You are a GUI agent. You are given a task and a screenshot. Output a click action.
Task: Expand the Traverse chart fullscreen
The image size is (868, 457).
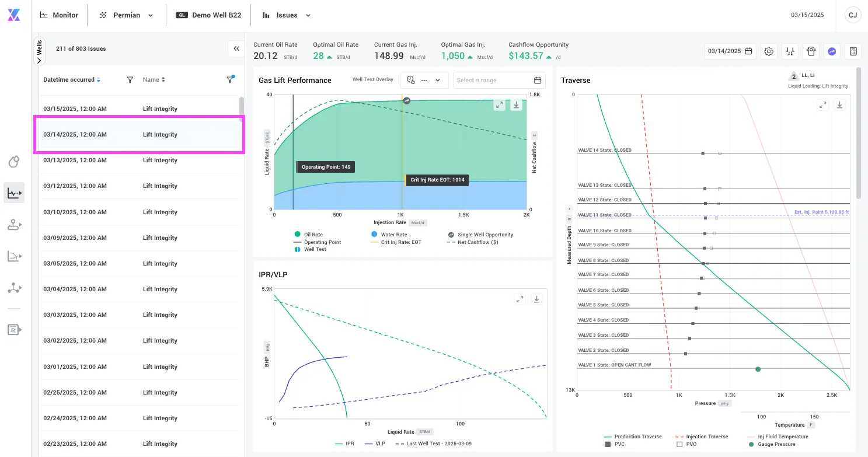tap(822, 105)
